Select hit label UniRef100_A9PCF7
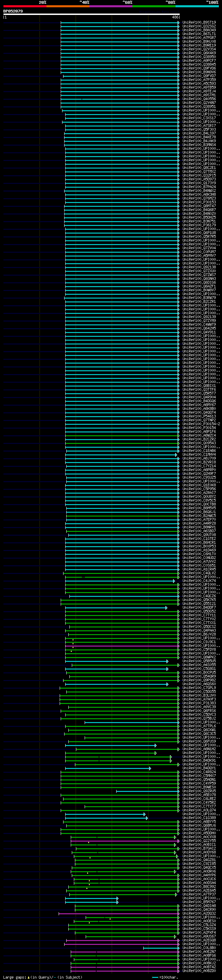This screenshot has width=222, height=980. point(199,60)
